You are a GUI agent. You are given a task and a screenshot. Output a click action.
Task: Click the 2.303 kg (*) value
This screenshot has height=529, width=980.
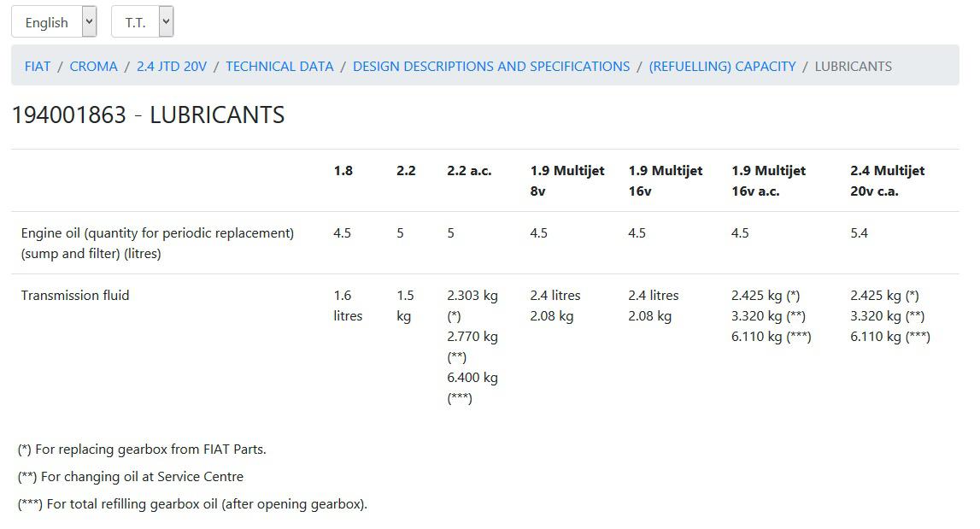coord(472,306)
